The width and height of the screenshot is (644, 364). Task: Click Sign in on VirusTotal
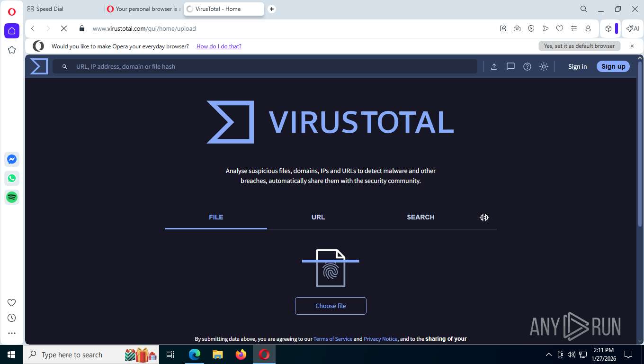coord(577,66)
